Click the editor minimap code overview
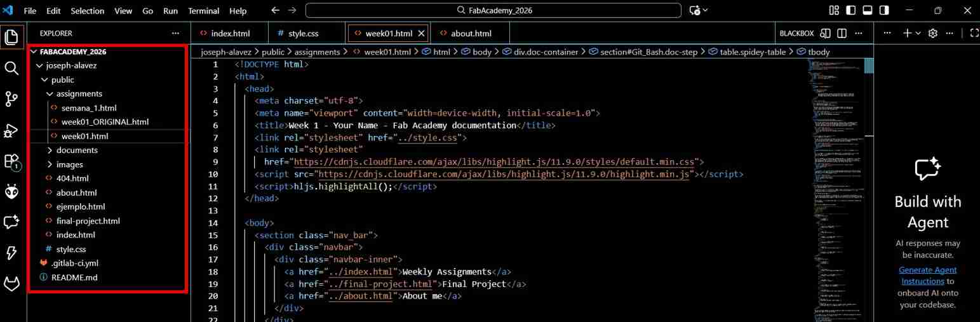The height and width of the screenshot is (322, 980). coord(838,191)
